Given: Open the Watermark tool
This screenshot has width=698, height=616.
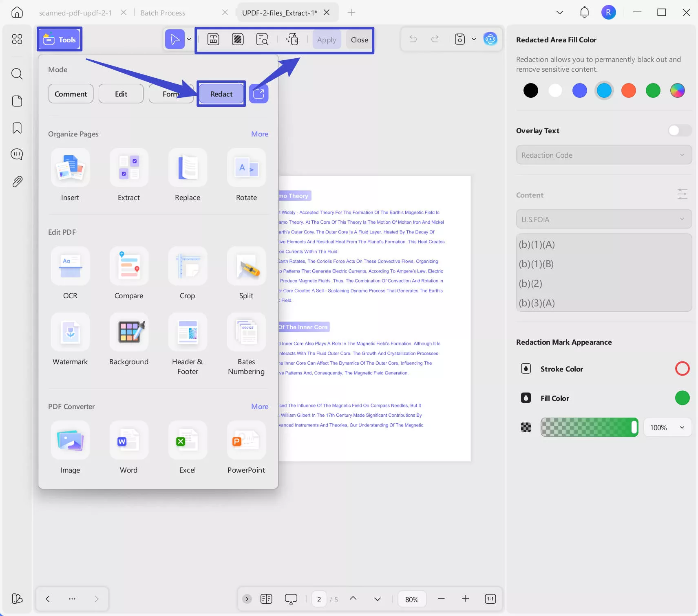Looking at the screenshot, I should [x=70, y=339].
